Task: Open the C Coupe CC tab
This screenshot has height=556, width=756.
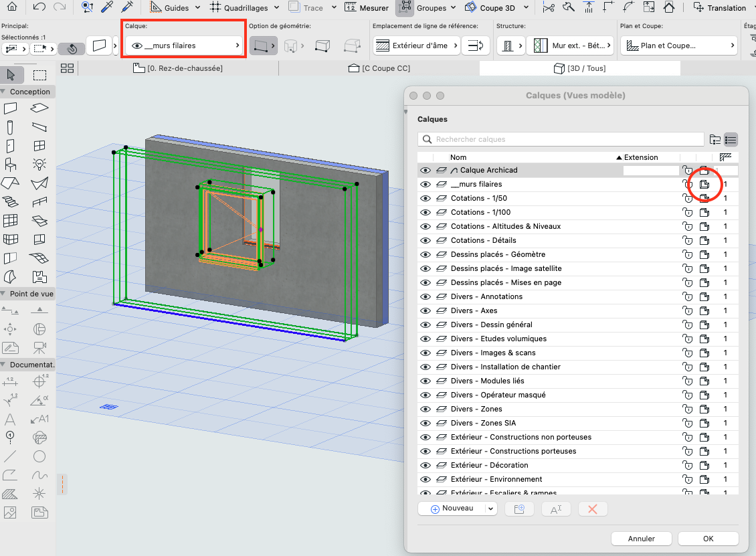Action: 379,68
